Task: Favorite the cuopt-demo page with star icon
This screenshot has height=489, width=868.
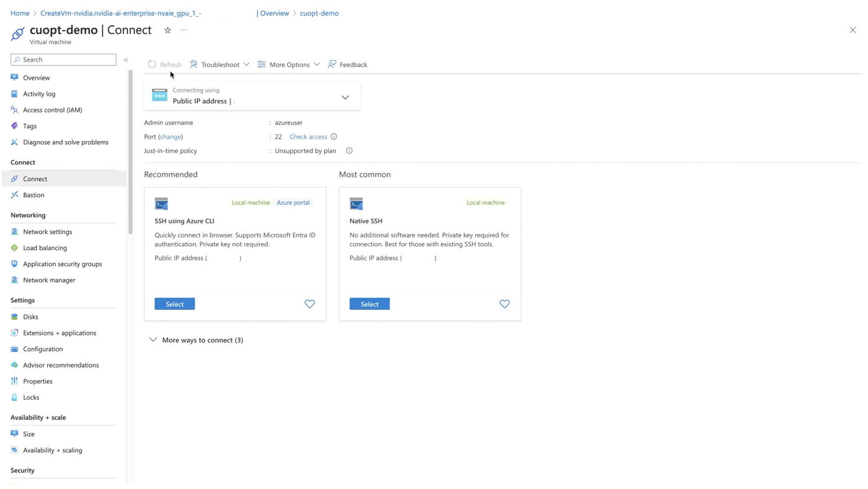Action: click(x=167, y=30)
